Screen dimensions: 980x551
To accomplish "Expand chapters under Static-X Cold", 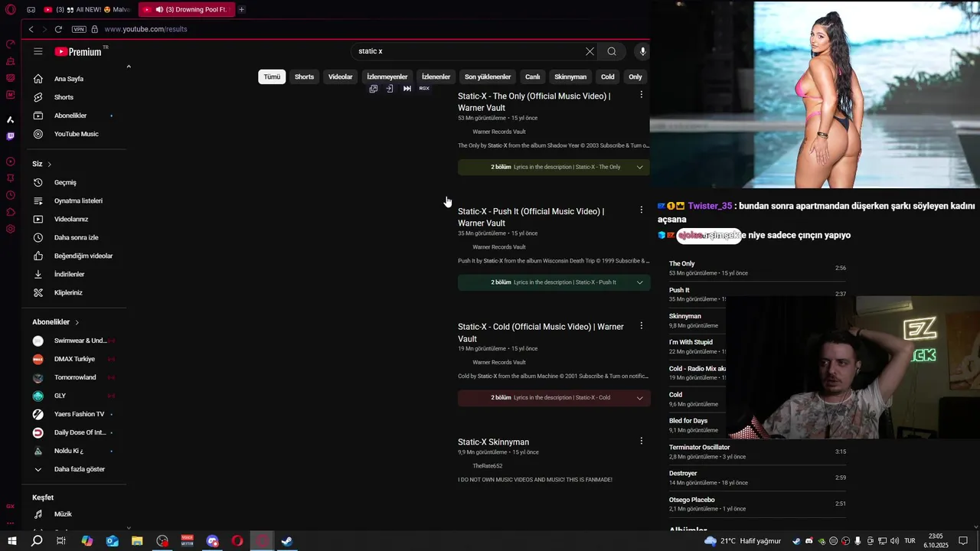I will (x=640, y=398).
